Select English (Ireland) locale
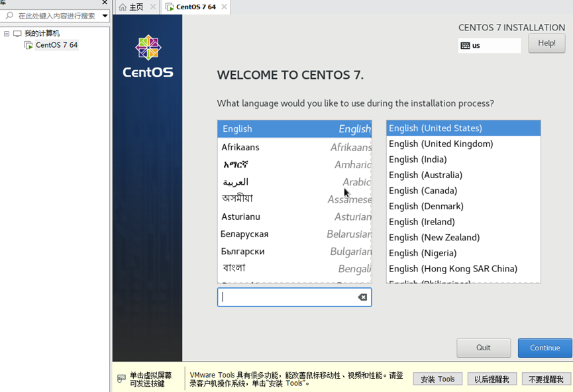Screen dimensions: 573x392 pos(464,222)
